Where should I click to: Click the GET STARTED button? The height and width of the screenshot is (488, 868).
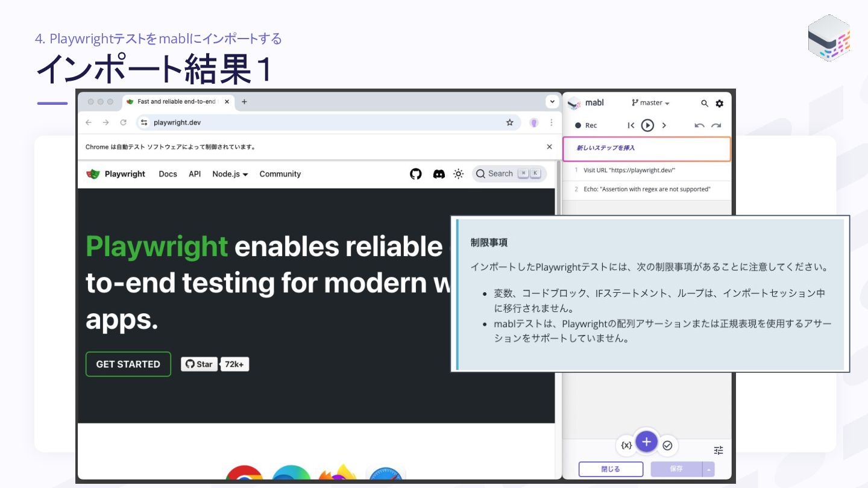[128, 364]
